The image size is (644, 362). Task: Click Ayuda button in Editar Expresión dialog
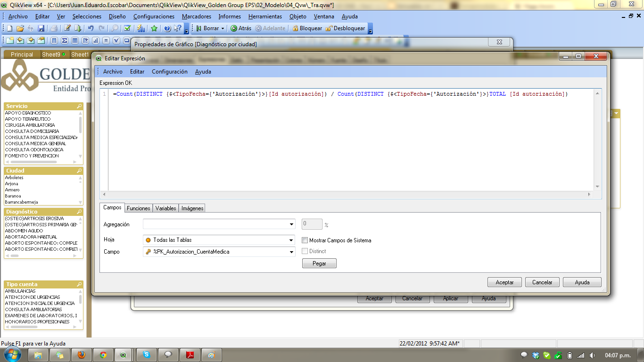tap(582, 282)
